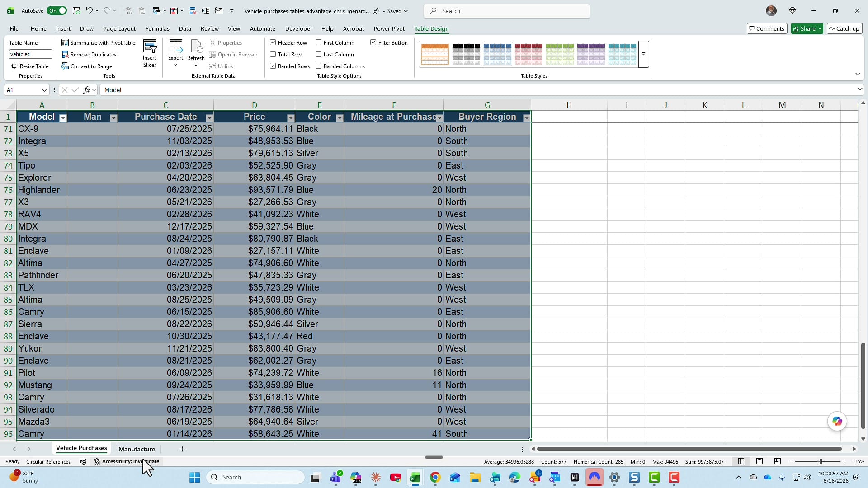The width and height of the screenshot is (868, 488).
Task: Select the Vehicle Purchases sheet tab
Action: click(81, 448)
